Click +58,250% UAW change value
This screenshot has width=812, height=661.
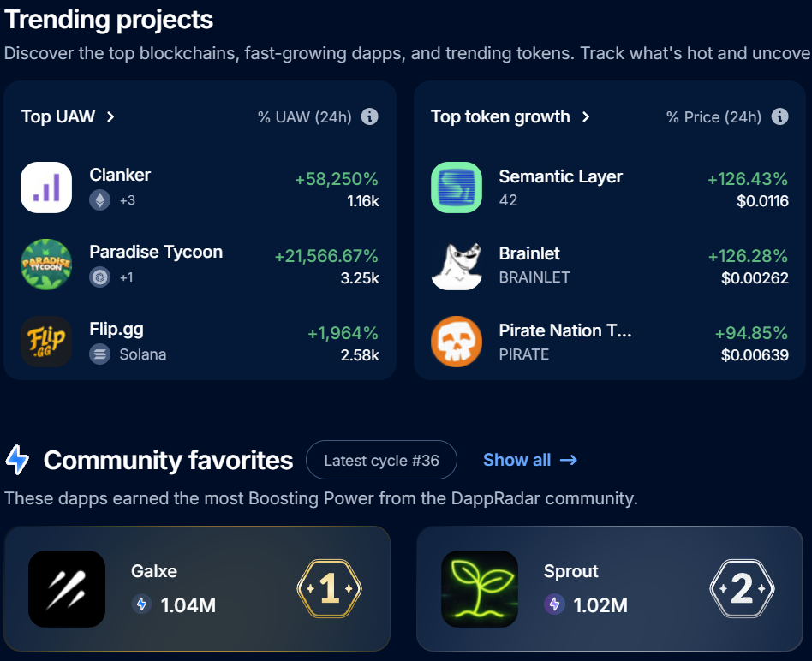pyautogui.click(x=337, y=179)
